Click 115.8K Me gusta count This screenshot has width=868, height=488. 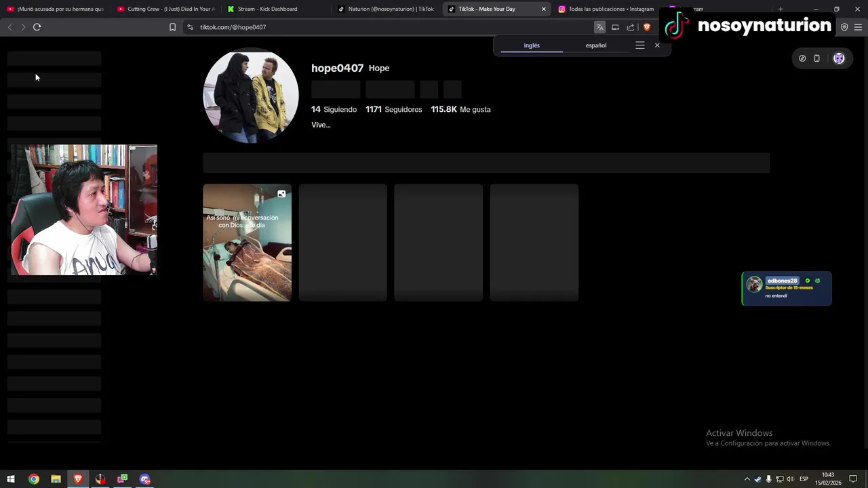460,109
